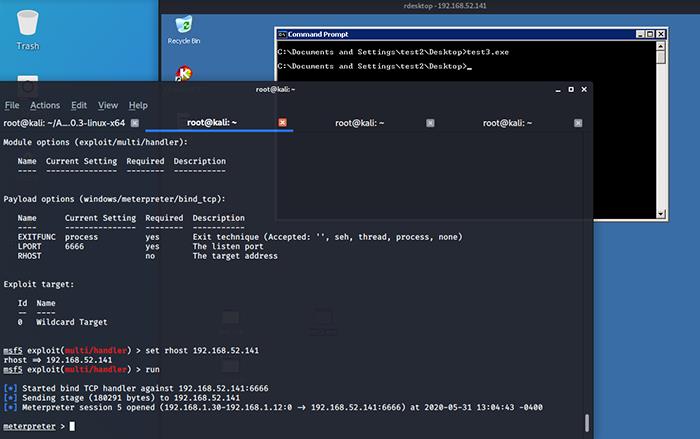
Task: Click 'Payload options (windows/meterpreter/bind_tcp)' heading
Action: [115, 199]
